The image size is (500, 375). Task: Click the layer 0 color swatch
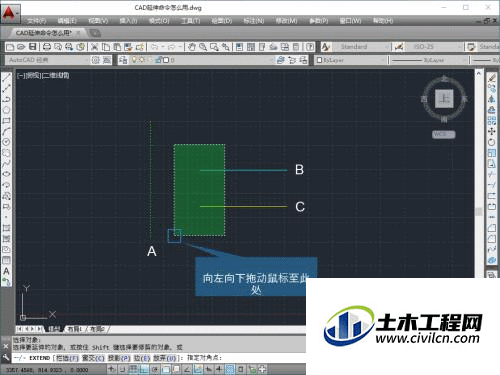pyautogui.click(x=166, y=60)
